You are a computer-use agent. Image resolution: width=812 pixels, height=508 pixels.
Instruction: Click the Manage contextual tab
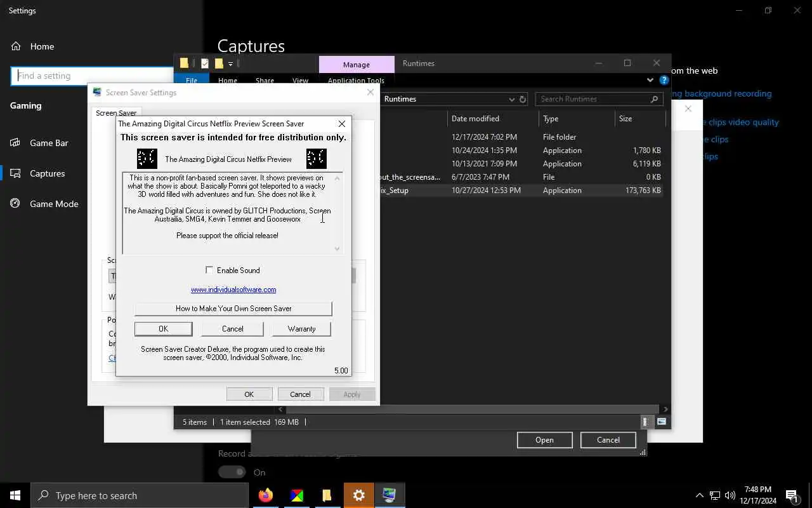click(357, 64)
